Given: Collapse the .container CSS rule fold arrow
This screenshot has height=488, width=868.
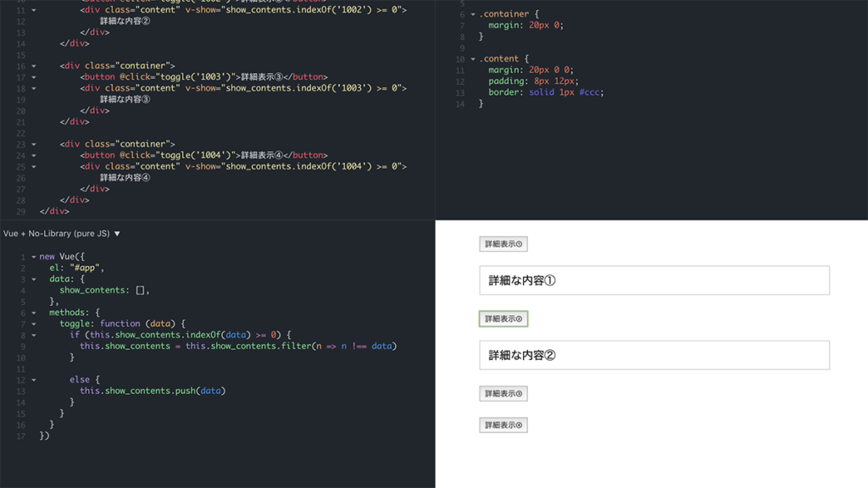Looking at the screenshot, I should 473,14.
